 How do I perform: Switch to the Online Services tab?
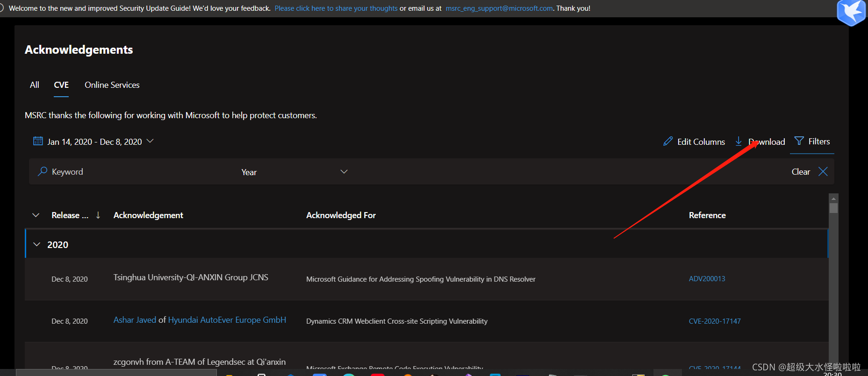(112, 85)
